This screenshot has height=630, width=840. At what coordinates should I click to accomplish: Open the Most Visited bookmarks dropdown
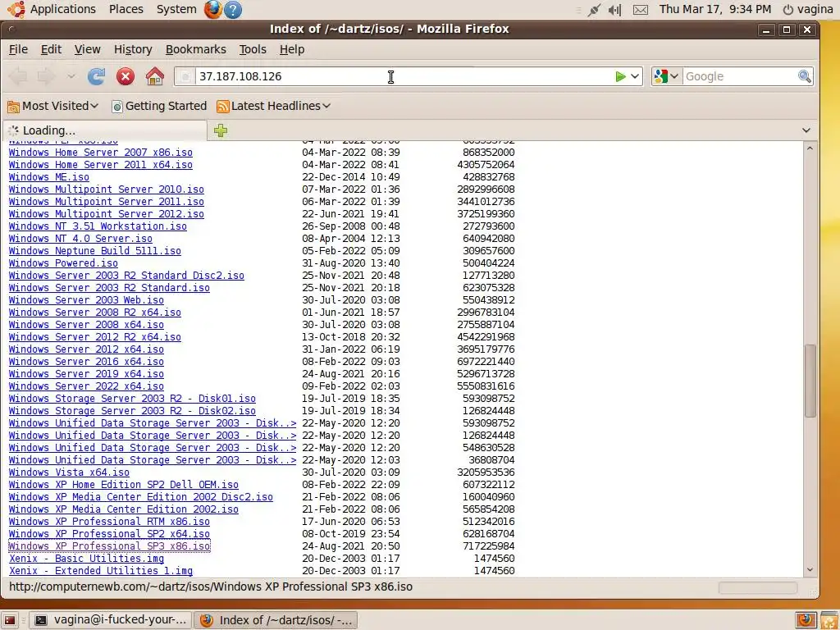(x=53, y=106)
